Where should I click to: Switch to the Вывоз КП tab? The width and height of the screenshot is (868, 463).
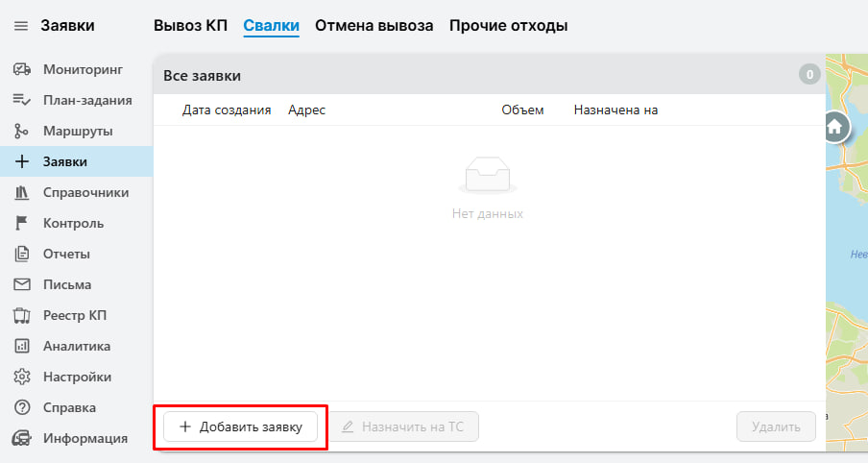point(190,26)
